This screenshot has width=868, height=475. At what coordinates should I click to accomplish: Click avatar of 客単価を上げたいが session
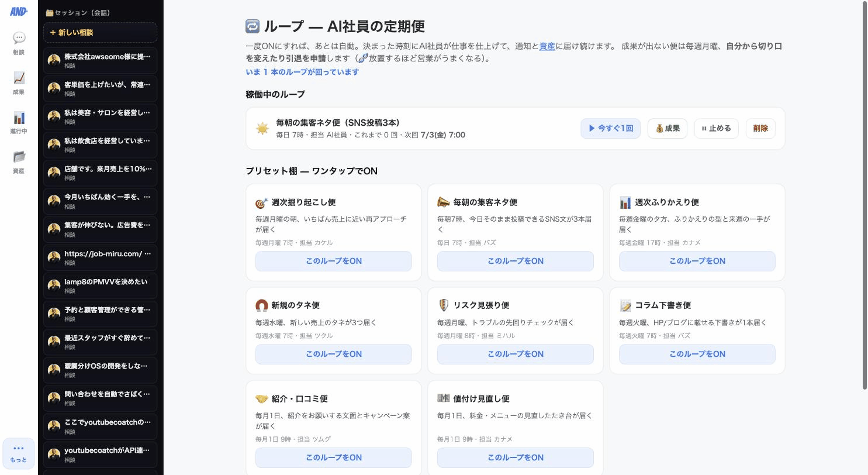click(x=54, y=88)
